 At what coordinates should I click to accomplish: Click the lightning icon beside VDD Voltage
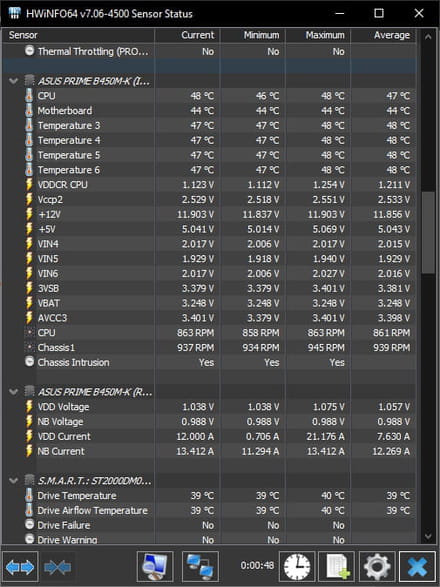click(x=29, y=407)
